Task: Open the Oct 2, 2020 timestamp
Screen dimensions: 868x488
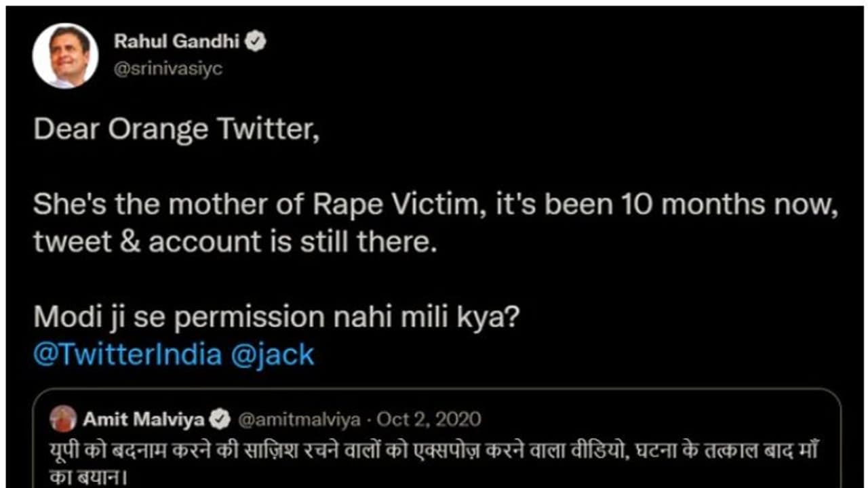Action: 427,420
